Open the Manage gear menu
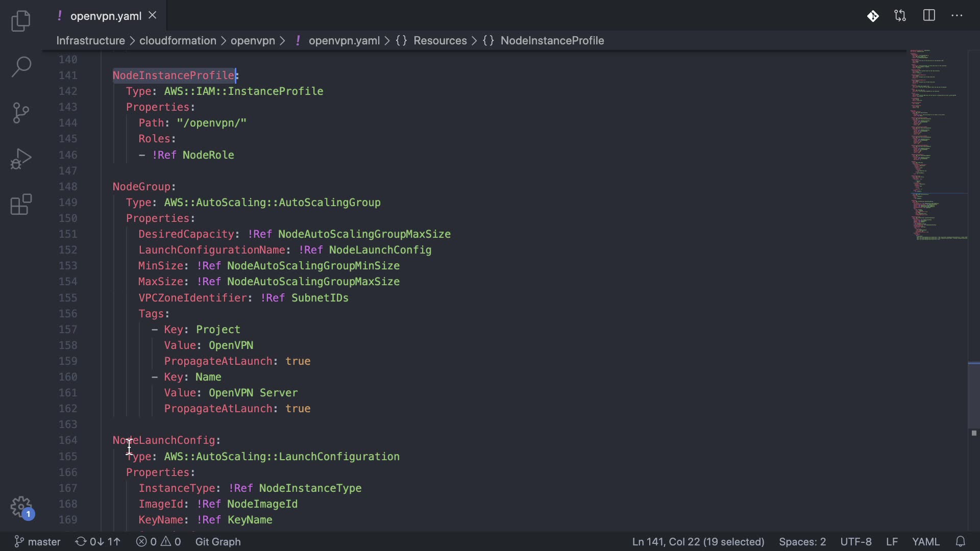This screenshot has width=980, height=551. point(21,507)
